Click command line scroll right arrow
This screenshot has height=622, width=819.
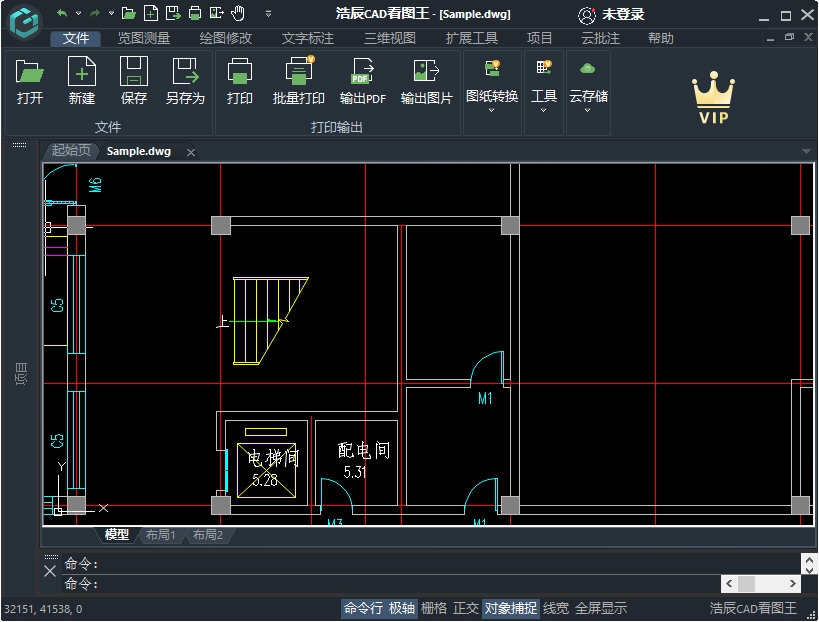(793, 583)
